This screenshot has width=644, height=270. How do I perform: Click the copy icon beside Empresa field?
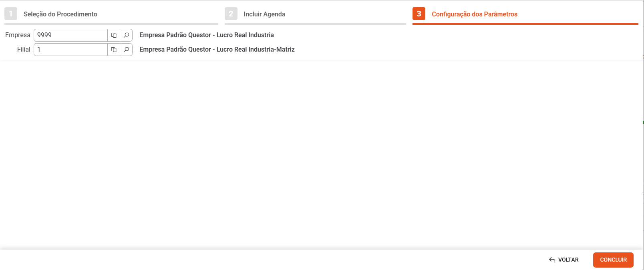(x=114, y=35)
